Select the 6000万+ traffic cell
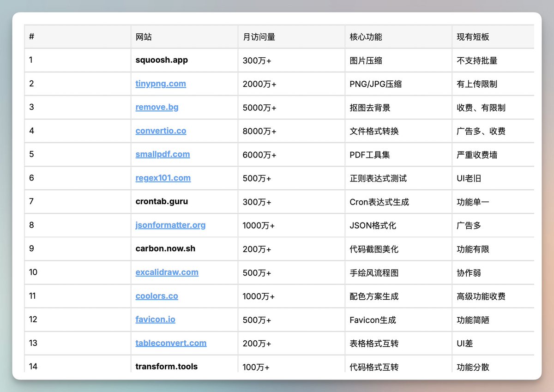The width and height of the screenshot is (554, 392). tap(291, 154)
